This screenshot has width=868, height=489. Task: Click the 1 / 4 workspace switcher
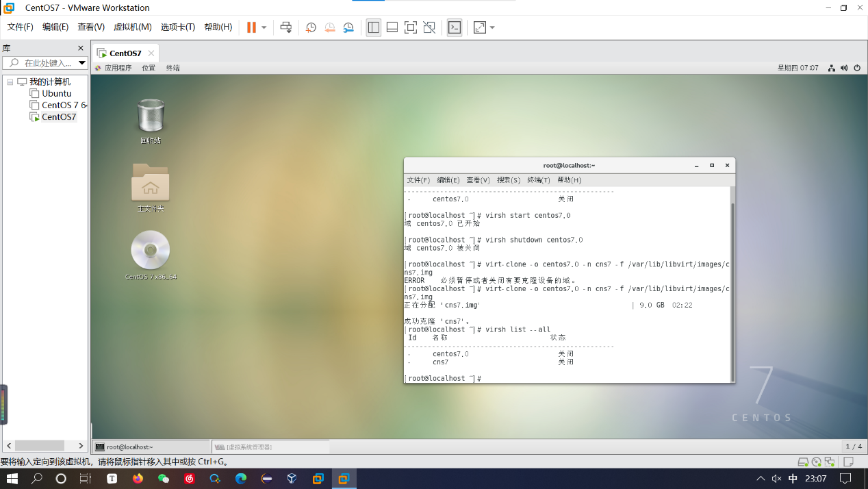coord(854,447)
